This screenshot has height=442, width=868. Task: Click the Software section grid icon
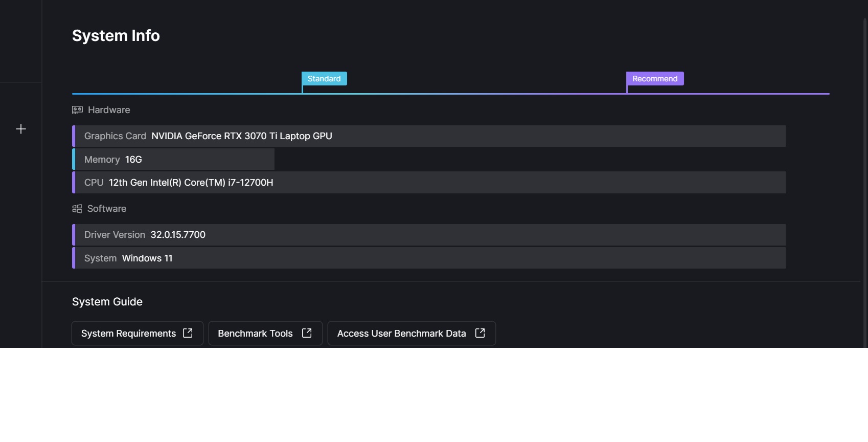pos(77,209)
